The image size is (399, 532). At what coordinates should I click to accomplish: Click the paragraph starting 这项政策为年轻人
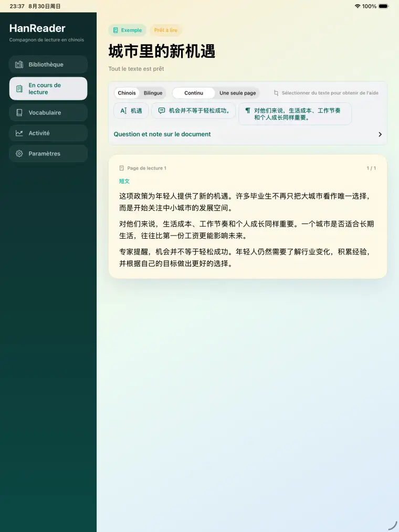coord(245,202)
